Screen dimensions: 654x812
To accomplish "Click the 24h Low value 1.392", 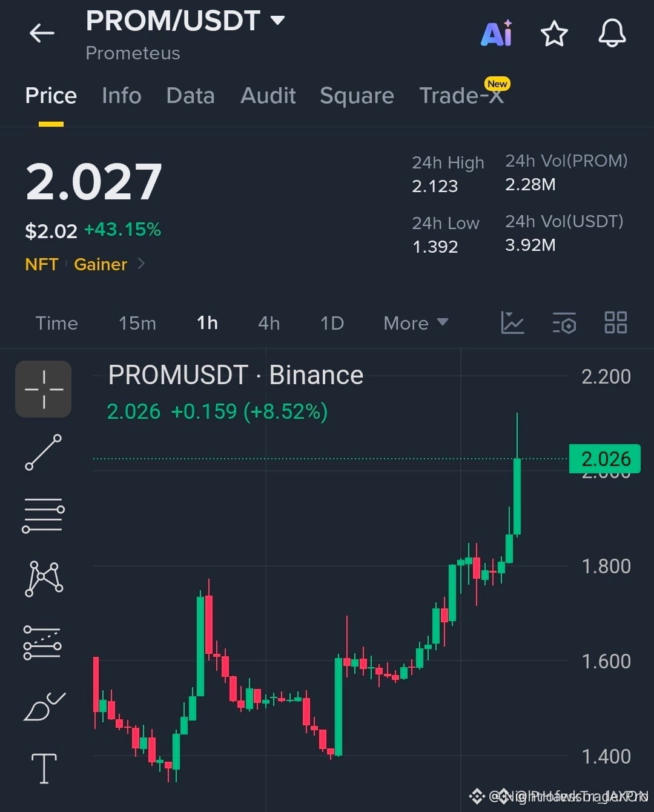I will (435, 247).
